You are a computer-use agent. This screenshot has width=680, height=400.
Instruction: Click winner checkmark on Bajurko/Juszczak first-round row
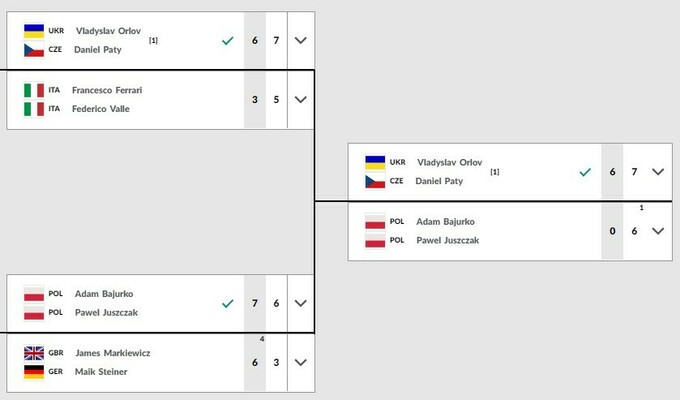tap(228, 303)
